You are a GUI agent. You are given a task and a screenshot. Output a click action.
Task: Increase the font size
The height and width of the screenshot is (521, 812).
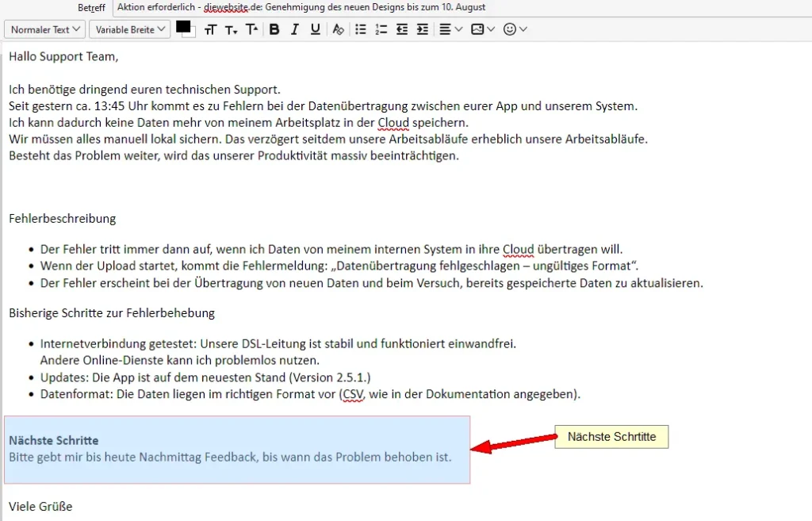pos(210,29)
